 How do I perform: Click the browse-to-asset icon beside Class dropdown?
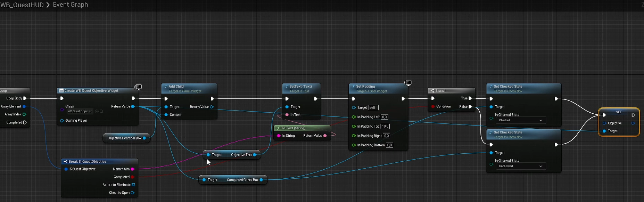(x=97, y=111)
